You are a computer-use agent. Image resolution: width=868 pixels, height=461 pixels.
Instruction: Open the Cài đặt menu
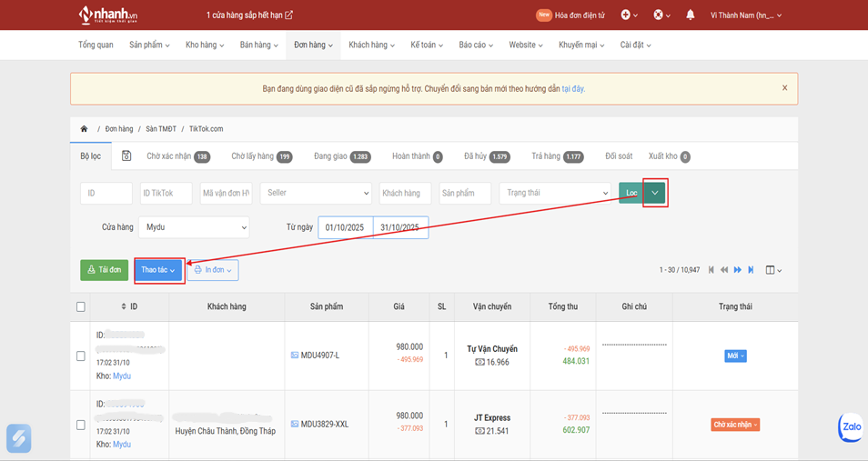635,45
